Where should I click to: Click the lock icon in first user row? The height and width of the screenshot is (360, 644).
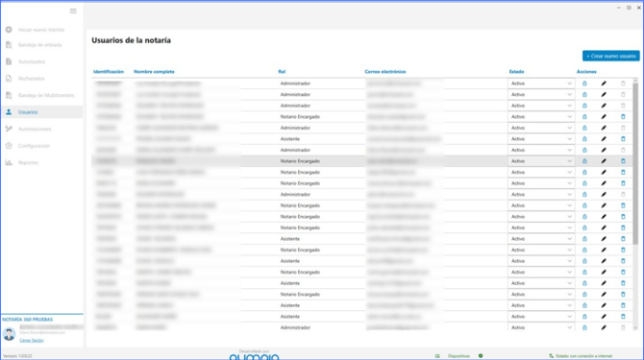pos(584,84)
